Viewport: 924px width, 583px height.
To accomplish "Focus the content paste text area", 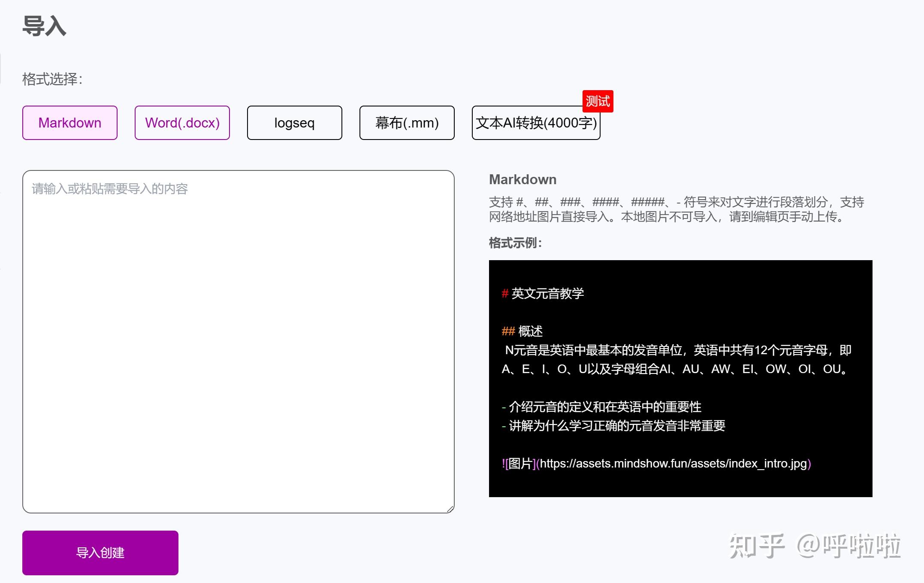I will [239, 342].
